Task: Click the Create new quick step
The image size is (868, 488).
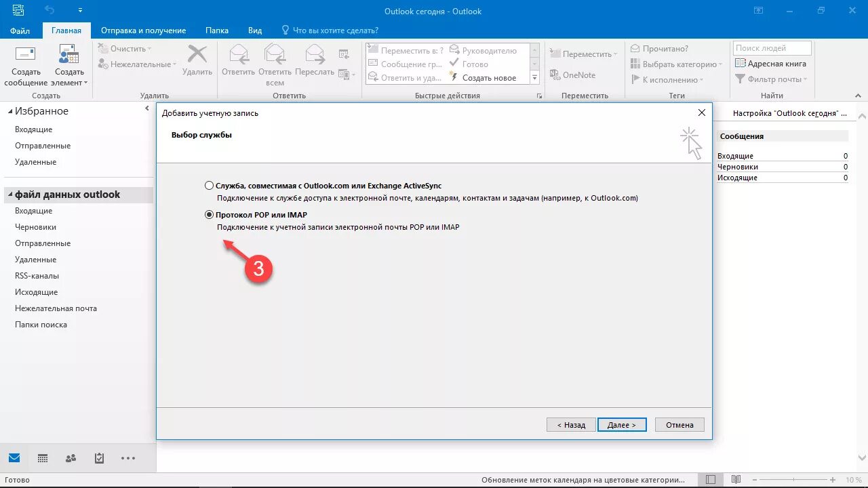Action: 483,78
